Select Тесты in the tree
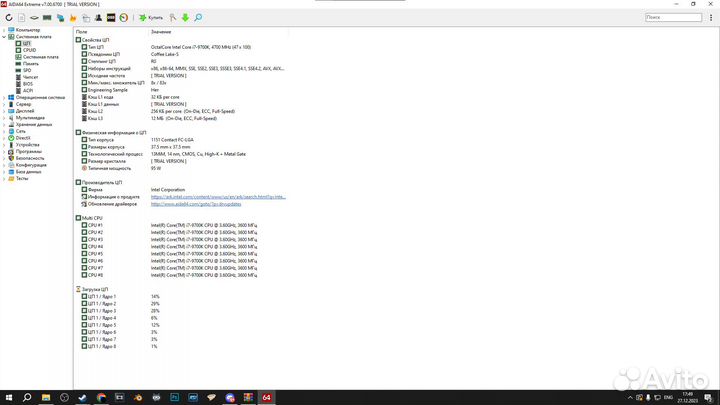This screenshot has width=720, height=405. click(22, 178)
